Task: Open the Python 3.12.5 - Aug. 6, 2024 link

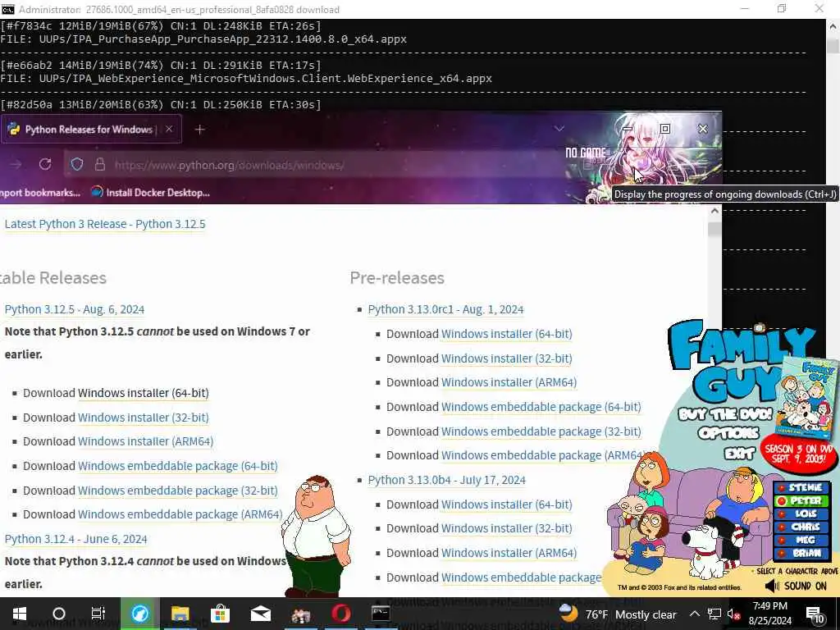Action: tap(75, 309)
